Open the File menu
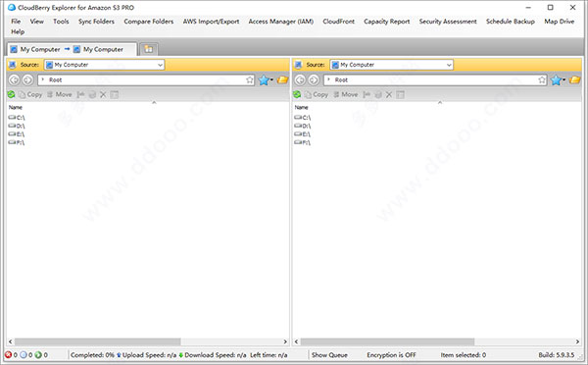 tap(16, 22)
